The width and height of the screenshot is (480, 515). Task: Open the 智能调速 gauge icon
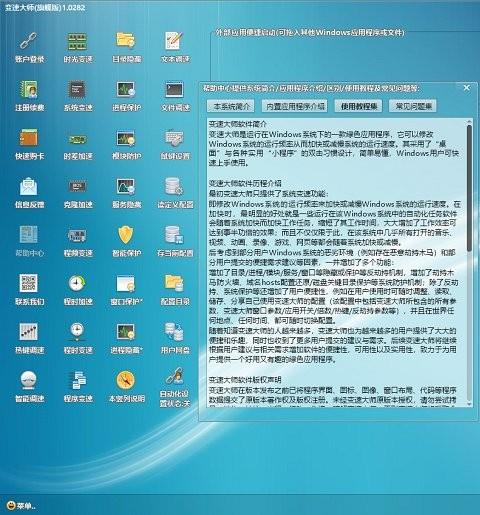[29, 380]
